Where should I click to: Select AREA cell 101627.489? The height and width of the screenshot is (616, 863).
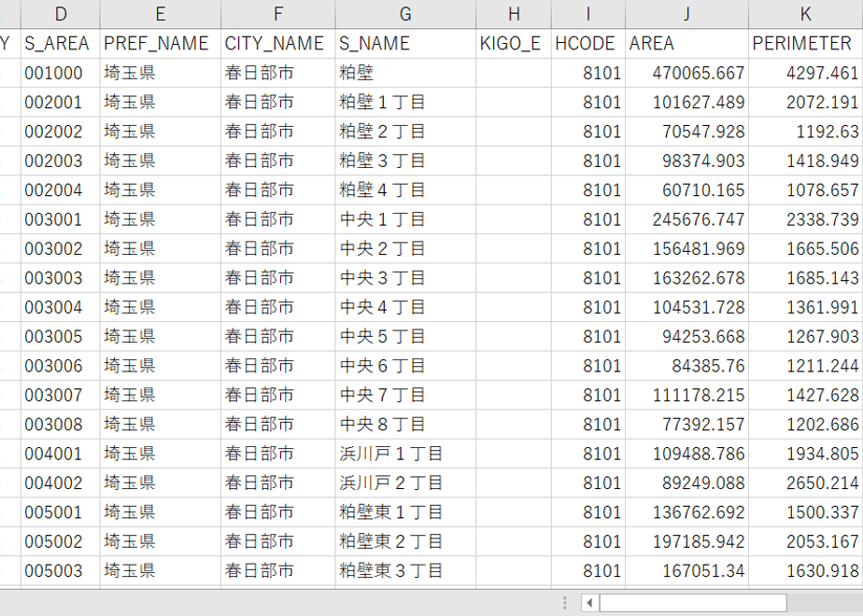[686, 103]
